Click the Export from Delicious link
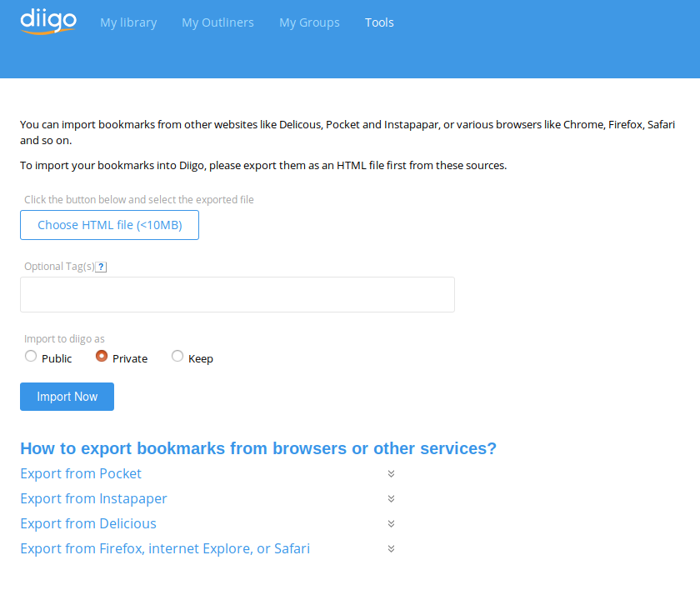 (88, 523)
